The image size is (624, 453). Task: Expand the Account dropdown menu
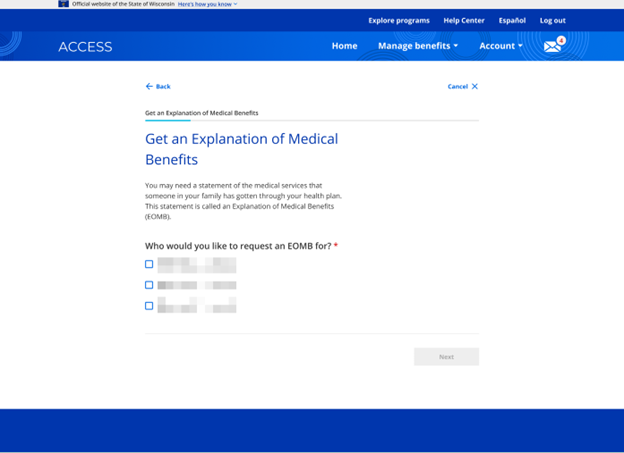500,46
